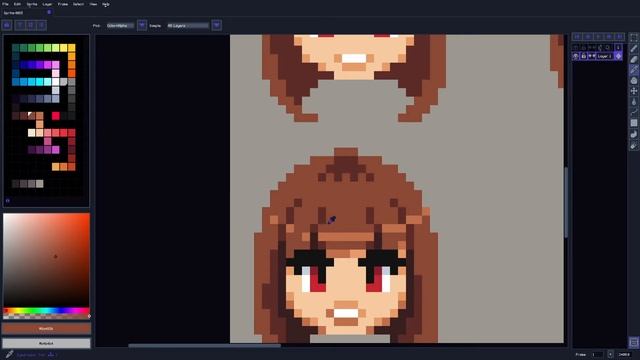Toggle the timeline button at bottom right
Viewport: 640px width, 360px height.
click(633, 342)
